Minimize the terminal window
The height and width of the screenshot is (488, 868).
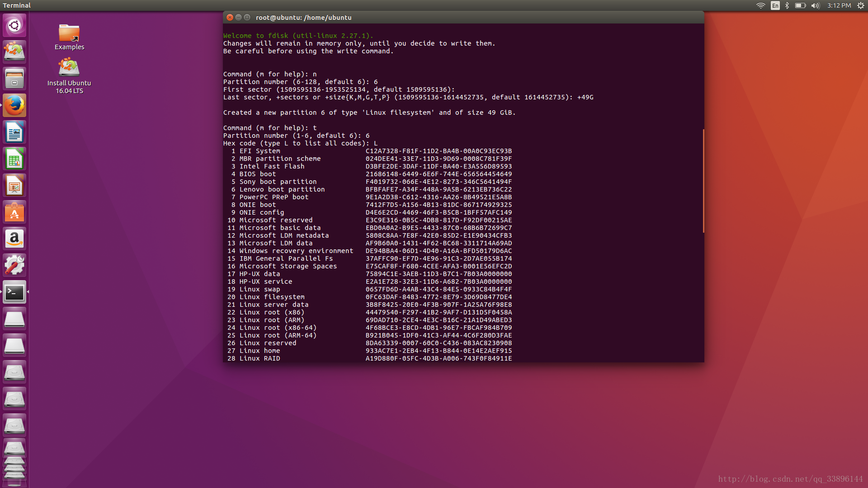(x=238, y=17)
